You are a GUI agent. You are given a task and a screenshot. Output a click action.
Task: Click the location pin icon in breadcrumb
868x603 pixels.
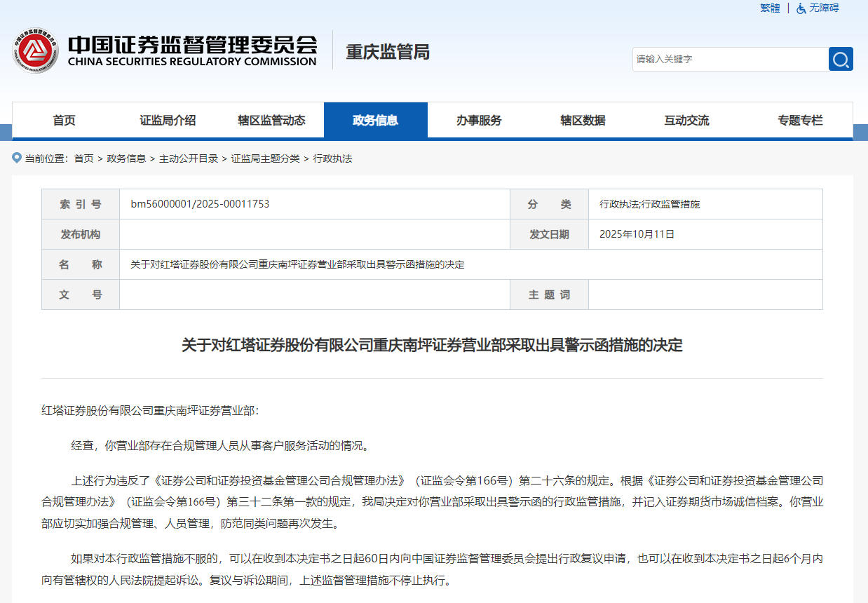(17, 158)
